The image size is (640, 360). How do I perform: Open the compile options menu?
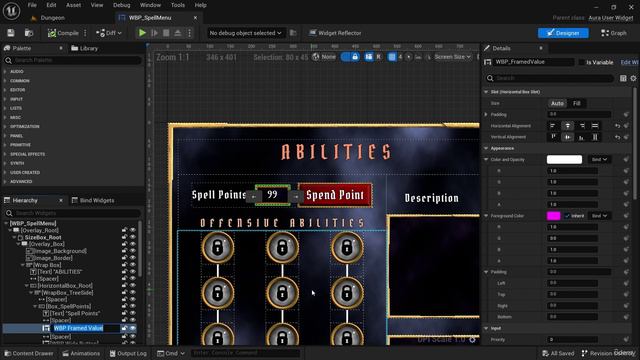tap(85, 33)
